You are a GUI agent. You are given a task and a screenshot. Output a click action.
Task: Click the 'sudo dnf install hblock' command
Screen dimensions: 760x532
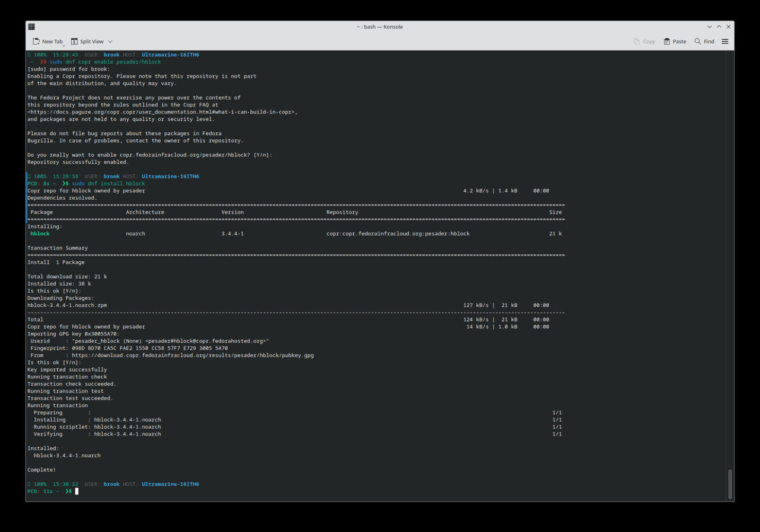click(108, 183)
